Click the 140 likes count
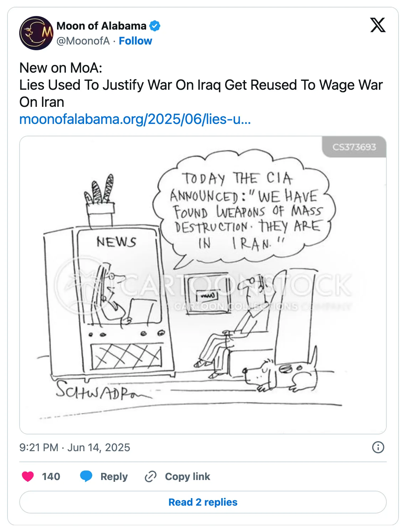This screenshot has height=532, width=406. click(x=51, y=476)
